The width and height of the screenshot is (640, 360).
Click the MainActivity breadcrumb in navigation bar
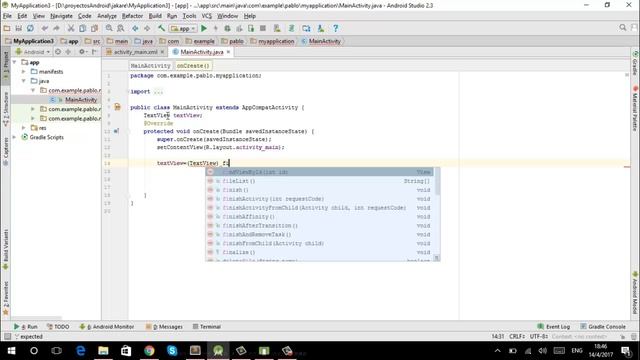(x=321, y=41)
